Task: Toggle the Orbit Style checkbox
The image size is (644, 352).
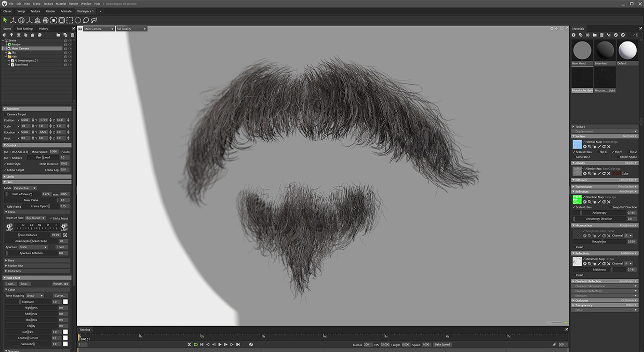Action: click(5, 164)
